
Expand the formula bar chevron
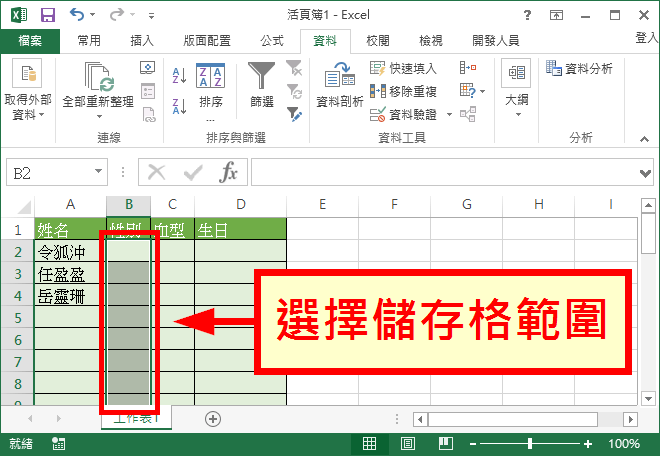pos(645,173)
